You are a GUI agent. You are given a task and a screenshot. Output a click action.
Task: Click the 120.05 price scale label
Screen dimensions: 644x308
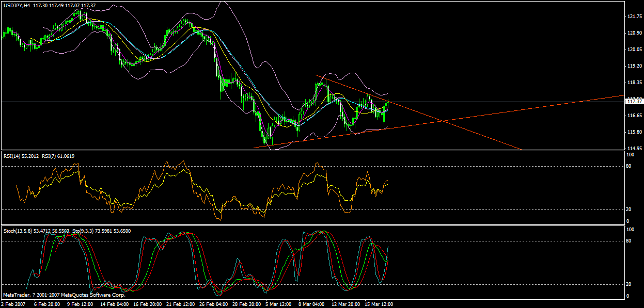634,50
